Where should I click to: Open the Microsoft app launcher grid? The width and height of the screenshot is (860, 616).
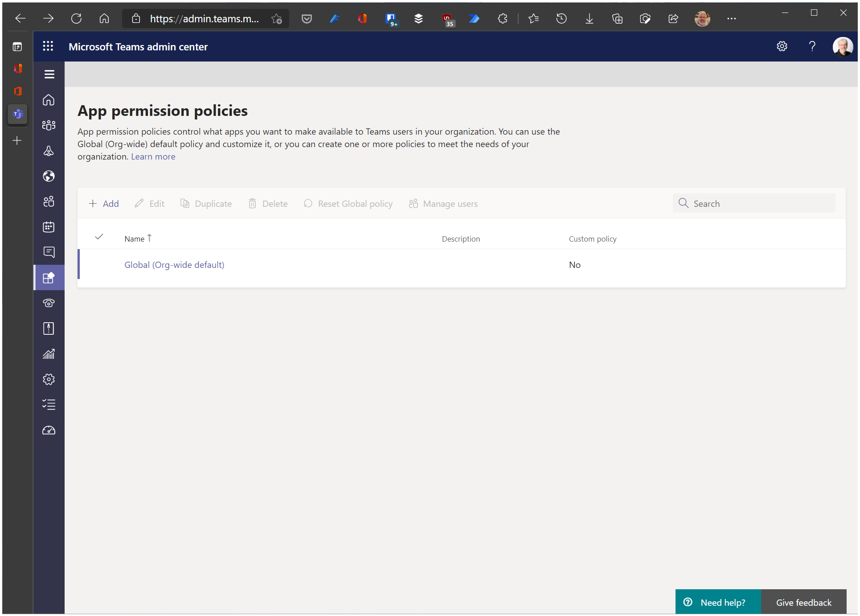[48, 46]
